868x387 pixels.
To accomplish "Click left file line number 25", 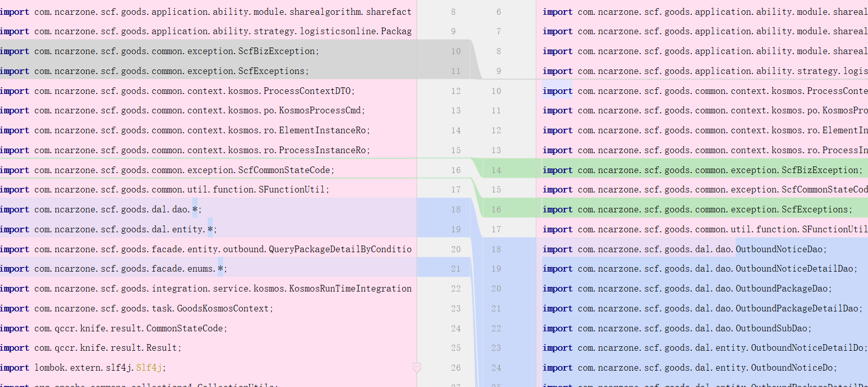I will pyautogui.click(x=456, y=348).
